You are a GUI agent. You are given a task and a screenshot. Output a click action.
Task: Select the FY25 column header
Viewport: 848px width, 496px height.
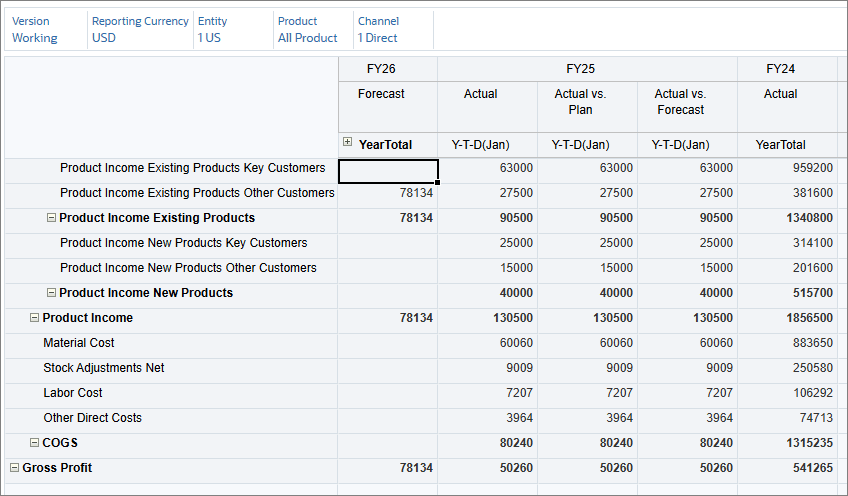(x=587, y=69)
